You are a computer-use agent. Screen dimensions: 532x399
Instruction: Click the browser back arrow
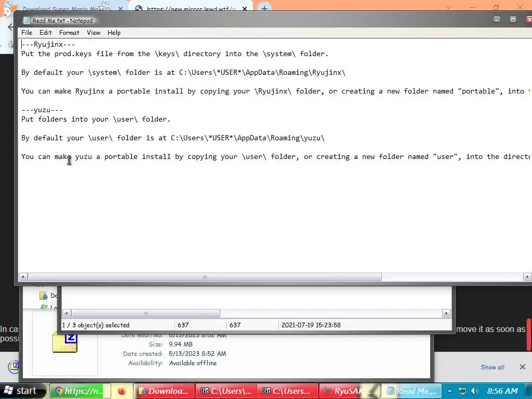(10, 27)
